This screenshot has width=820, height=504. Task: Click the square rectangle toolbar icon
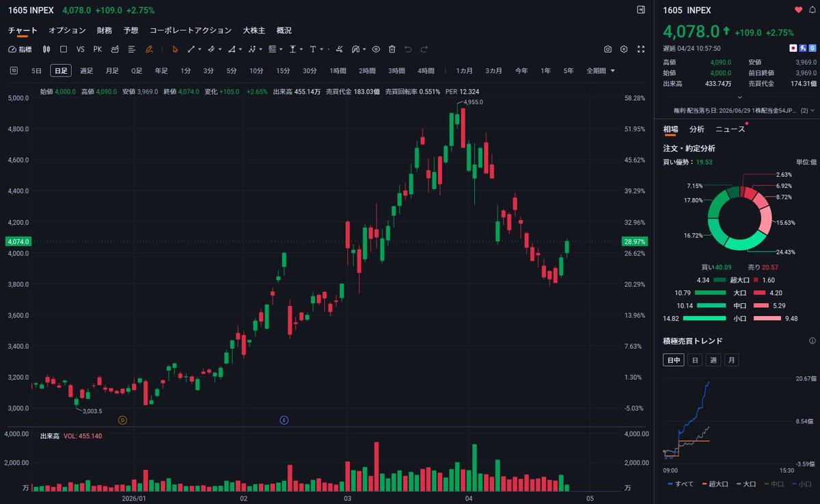(64, 49)
